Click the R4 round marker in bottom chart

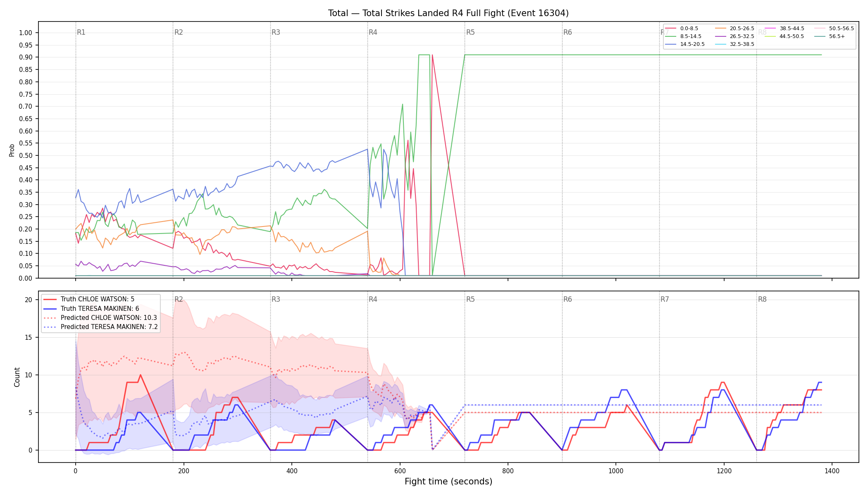pyautogui.click(x=373, y=299)
